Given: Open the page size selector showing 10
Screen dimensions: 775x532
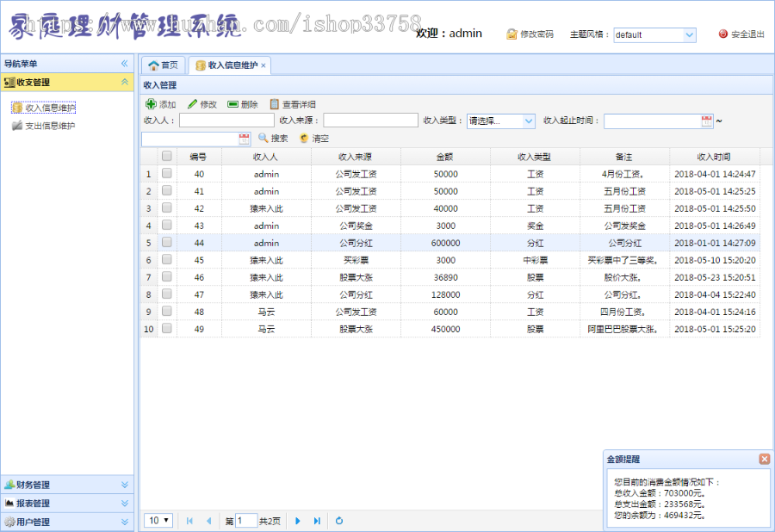Looking at the screenshot, I should 157,520.
